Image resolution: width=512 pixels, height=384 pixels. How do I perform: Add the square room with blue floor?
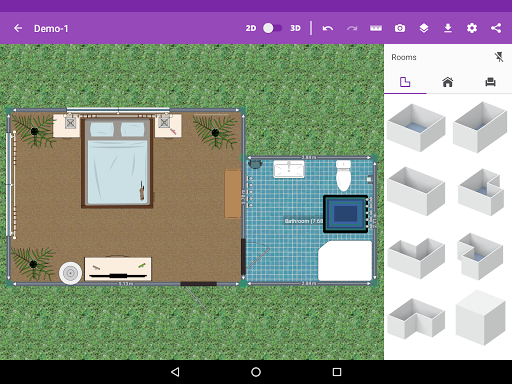(x=416, y=127)
